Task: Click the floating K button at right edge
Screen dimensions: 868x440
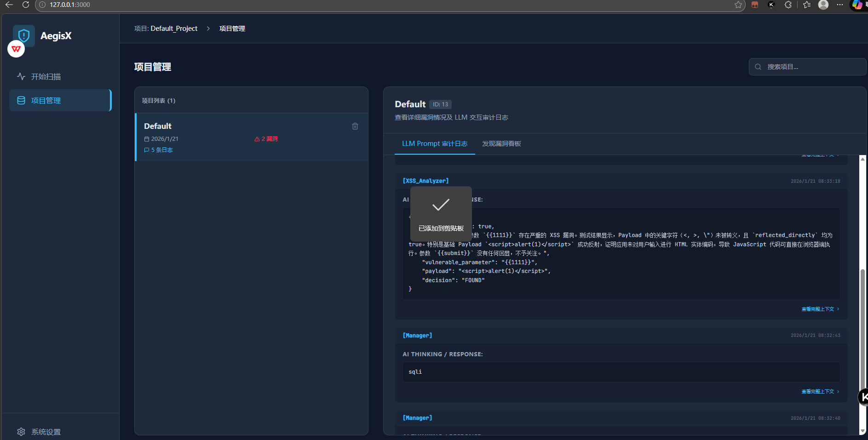Action: click(x=863, y=397)
